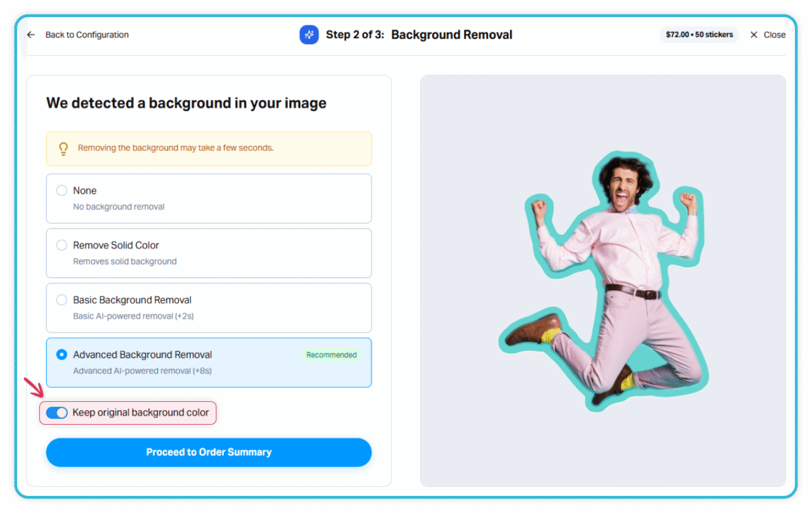
Task: Click the Recommended badge
Action: [x=331, y=355]
